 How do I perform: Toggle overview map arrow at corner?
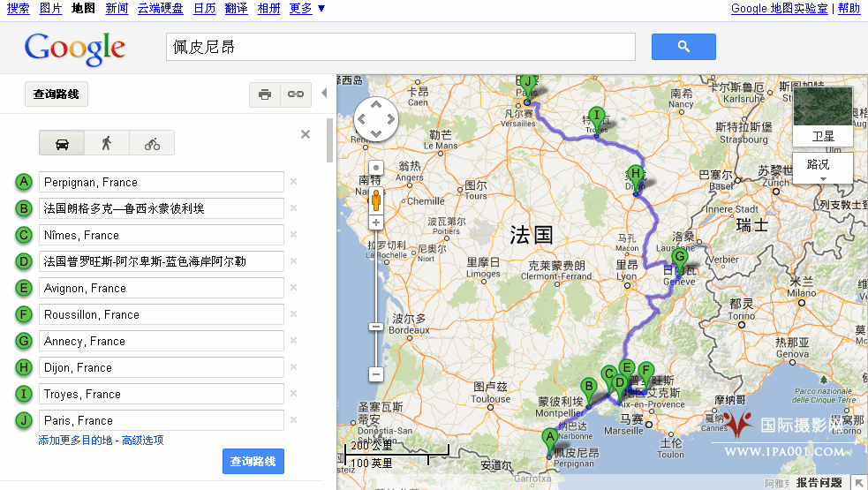click(x=858, y=482)
